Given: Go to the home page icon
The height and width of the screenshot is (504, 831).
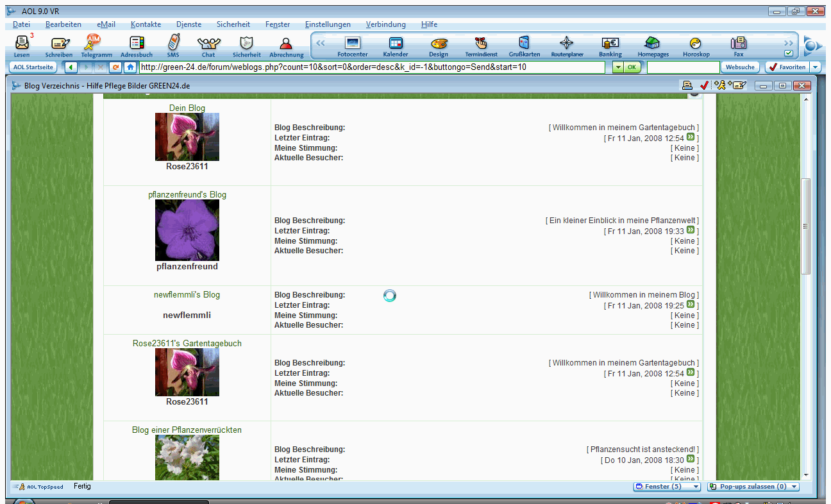Looking at the screenshot, I should [130, 67].
